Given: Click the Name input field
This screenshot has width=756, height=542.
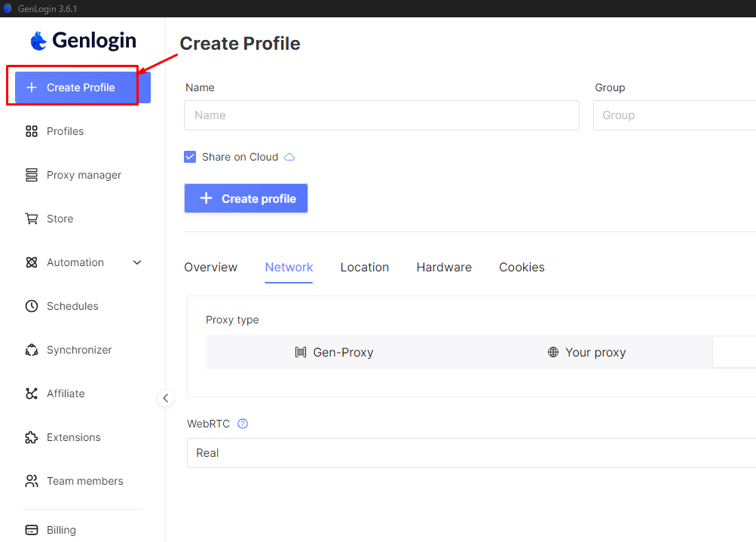Looking at the screenshot, I should coord(381,115).
